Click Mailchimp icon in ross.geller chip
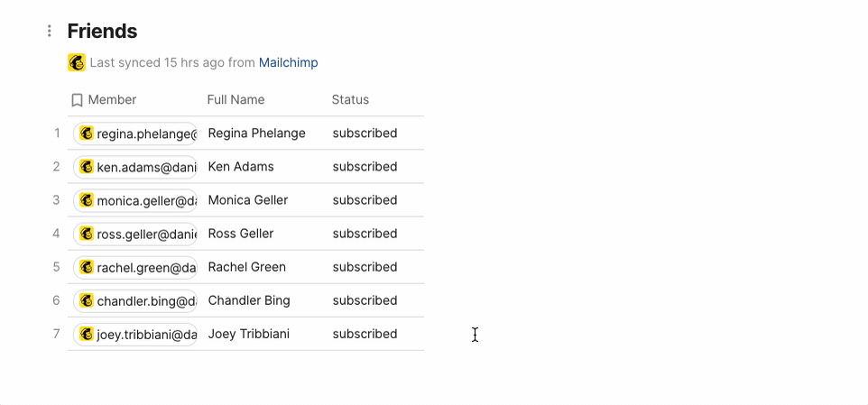The image size is (868, 405). click(x=87, y=234)
